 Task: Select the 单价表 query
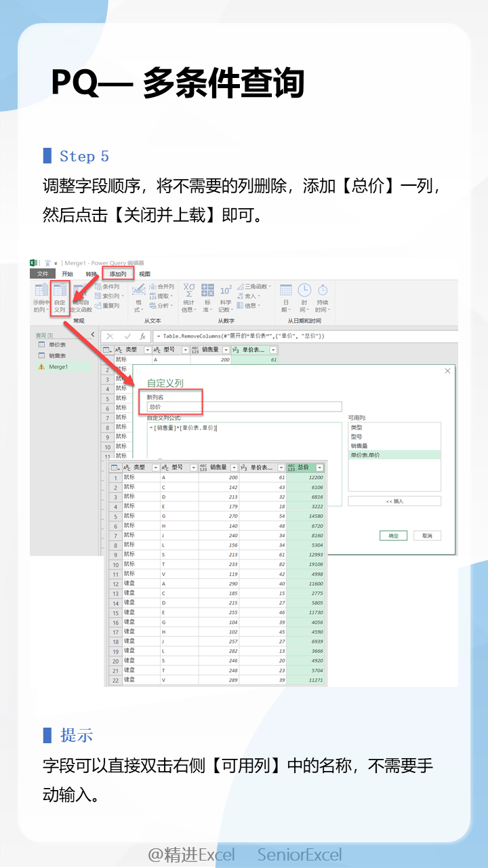(x=57, y=345)
